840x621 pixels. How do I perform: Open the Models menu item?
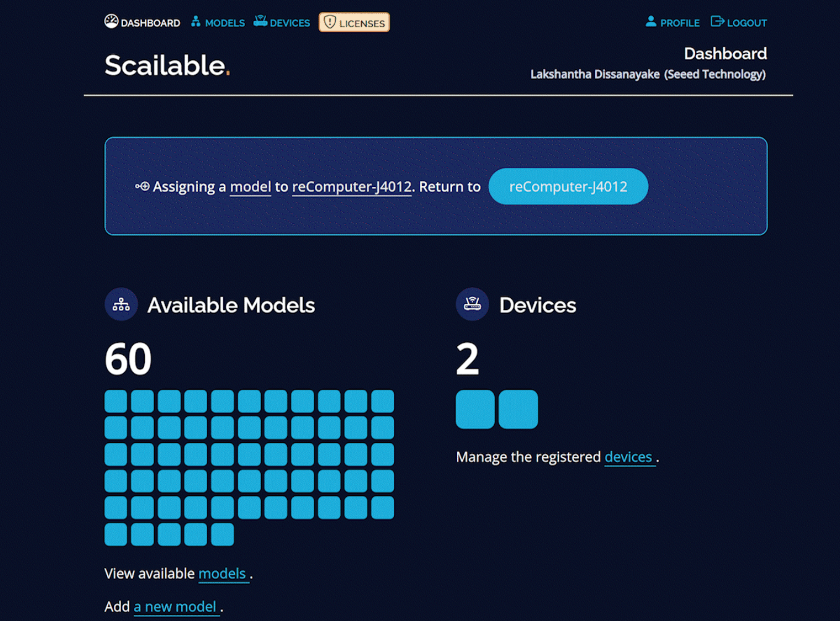tap(225, 23)
